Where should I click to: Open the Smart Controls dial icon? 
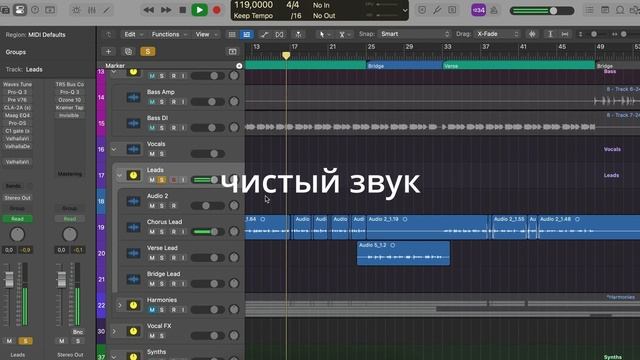(x=76, y=10)
